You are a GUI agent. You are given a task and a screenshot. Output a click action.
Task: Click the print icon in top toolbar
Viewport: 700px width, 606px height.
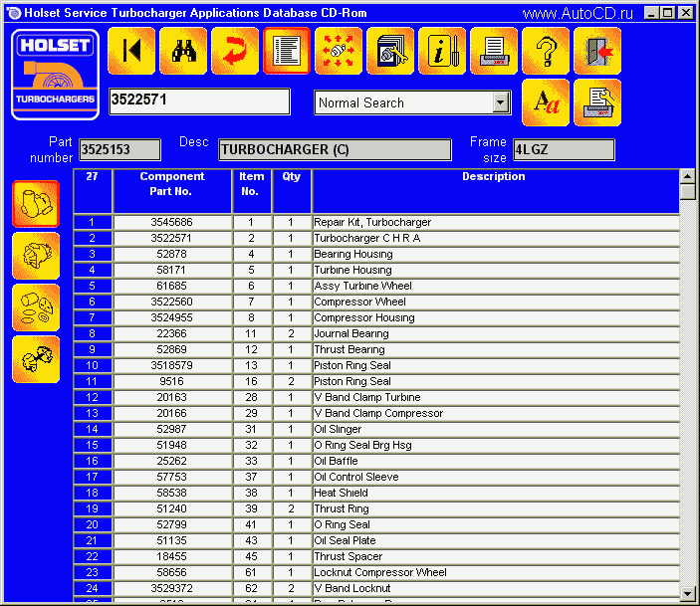point(494,51)
